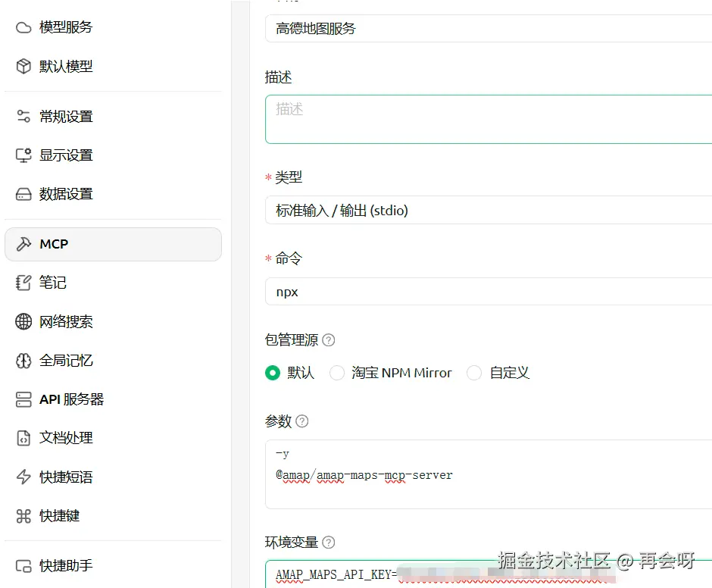The width and height of the screenshot is (712, 588).
Task: Click the brain icon beside 全局记忆
Action: 23,361
